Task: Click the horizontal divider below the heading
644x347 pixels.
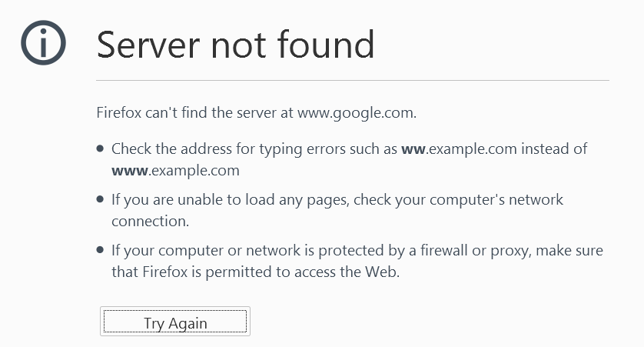Action: 352,80
